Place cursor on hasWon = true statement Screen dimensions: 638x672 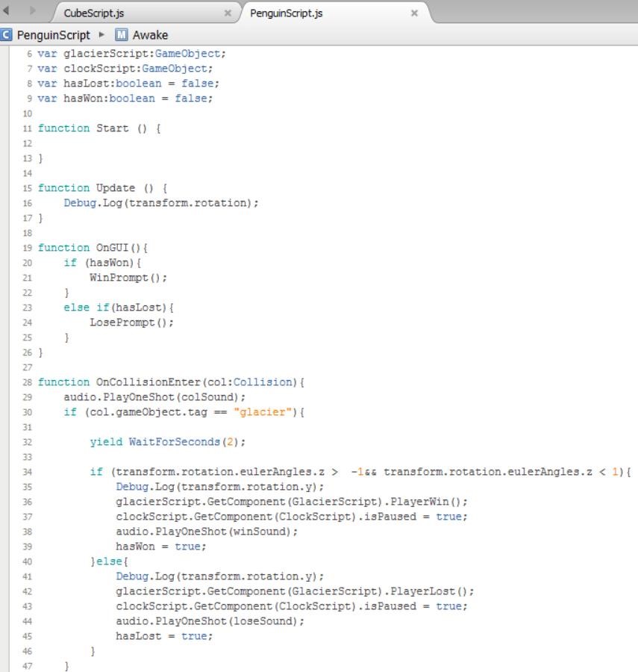click(x=160, y=547)
